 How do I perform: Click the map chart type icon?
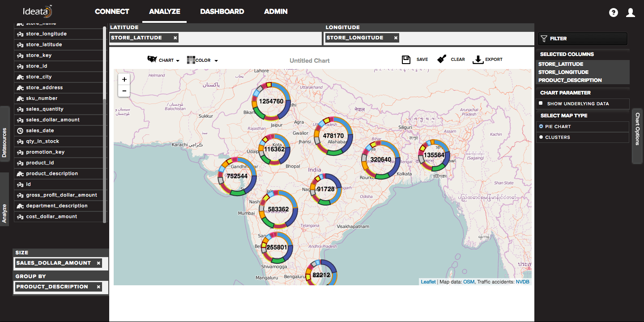point(152,60)
